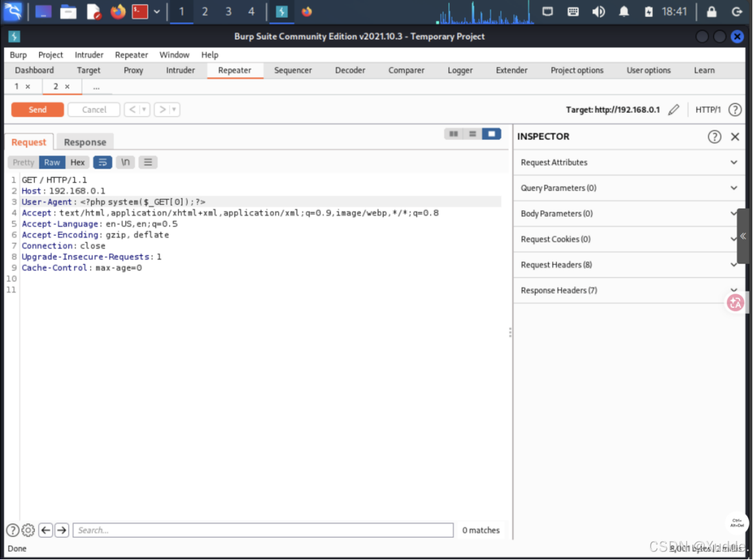Click the Search input field
The width and height of the screenshot is (753, 560).
pyautogui.click(x=263, y=530)
